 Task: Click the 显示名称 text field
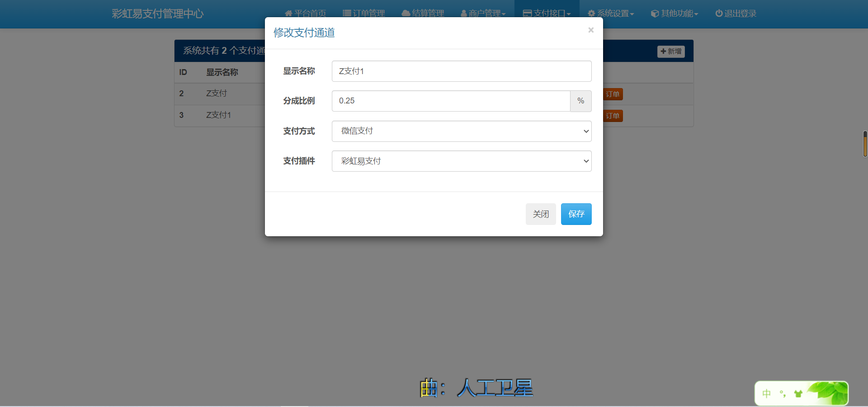pos(461,71)
